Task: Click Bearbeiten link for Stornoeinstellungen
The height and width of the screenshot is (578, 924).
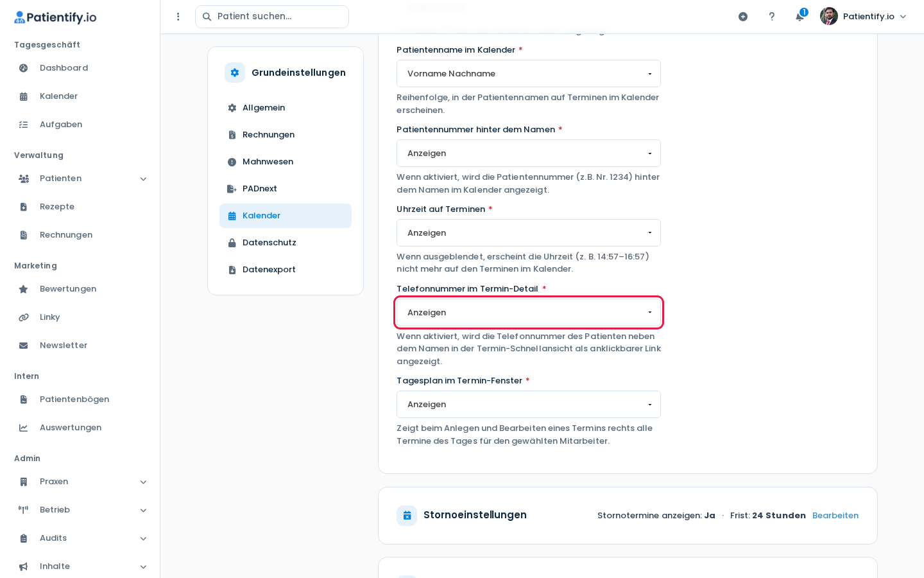Action: (835, 516)
